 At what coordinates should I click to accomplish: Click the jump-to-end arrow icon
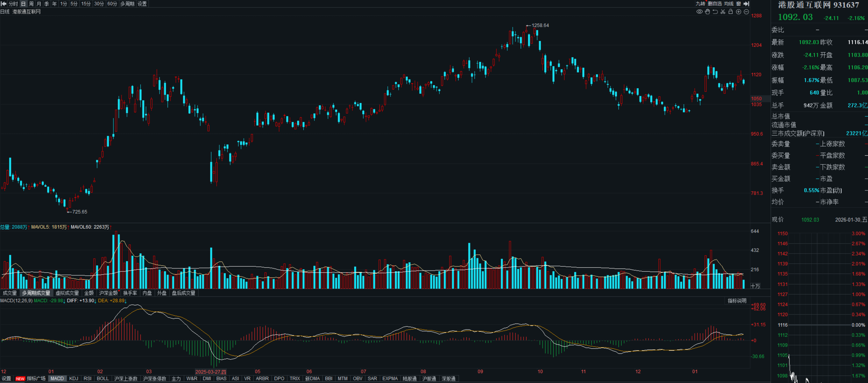tap(746, 4)
